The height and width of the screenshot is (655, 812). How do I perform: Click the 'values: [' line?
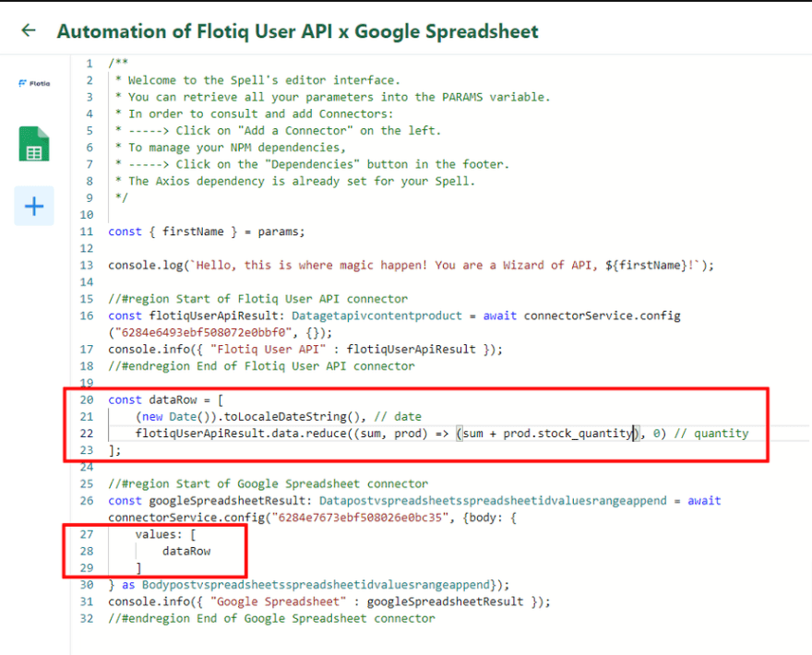point(166,534)
